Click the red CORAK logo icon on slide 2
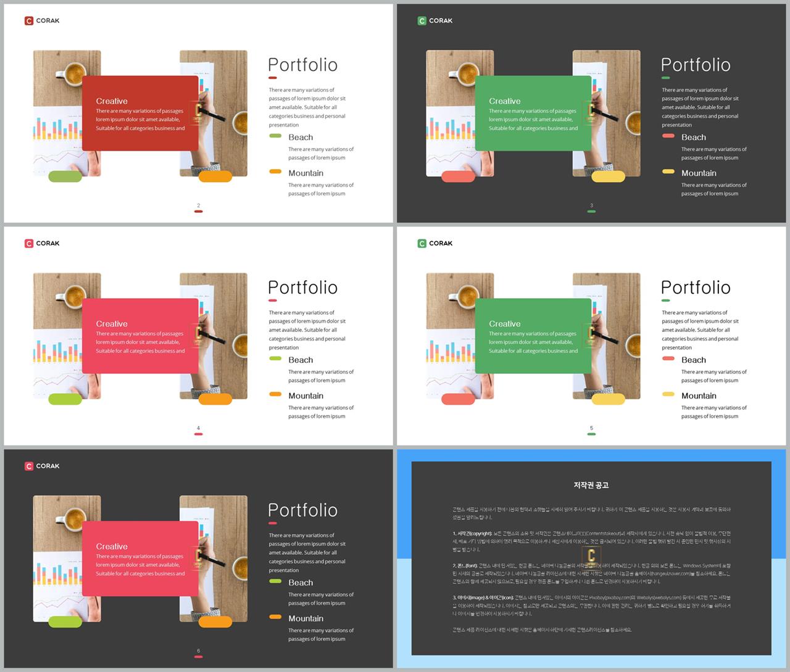This screenshot has height=672, width=790. coord(28,20)
